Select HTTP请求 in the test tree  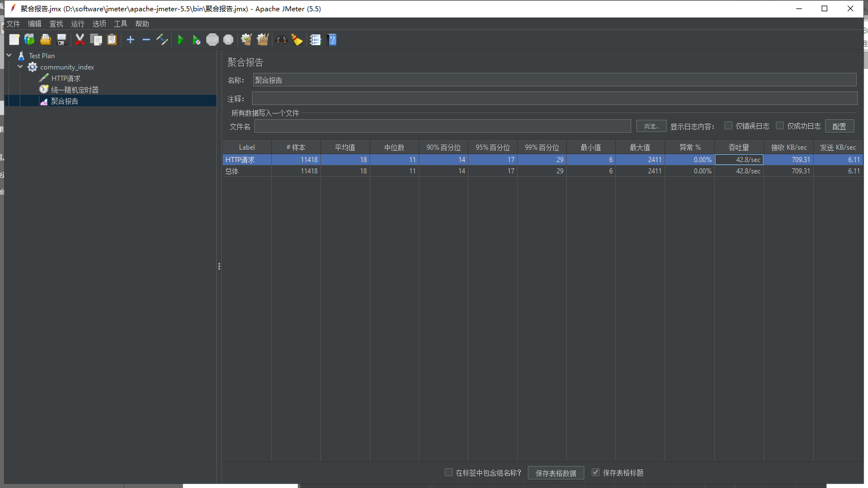pos(66,79)
